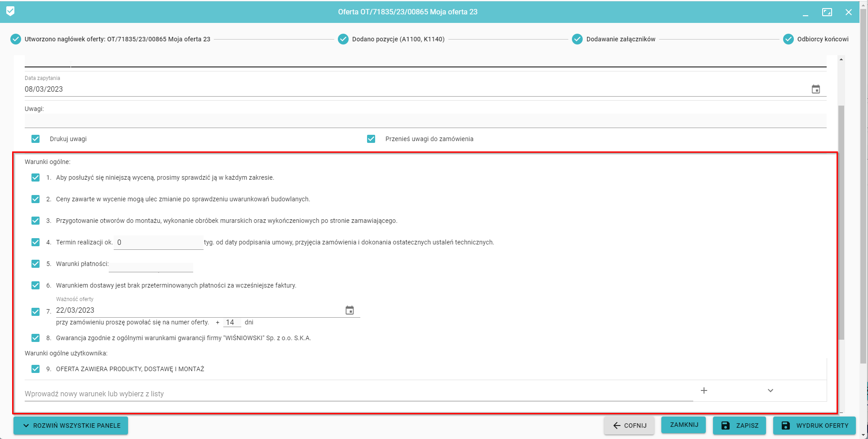The height and width of the screenshot is (439, 868).
Task: Click 'Wydruk oferty' to print offer
Action: [815, 426]
